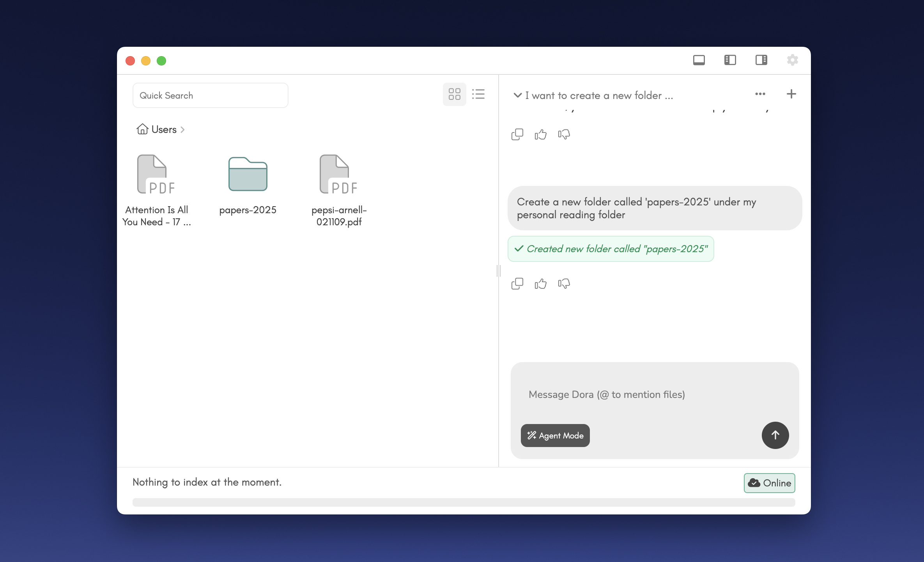Toggle the right chat panel icon
Viewport: 924px width, 562px height.
tap(761, 60)
